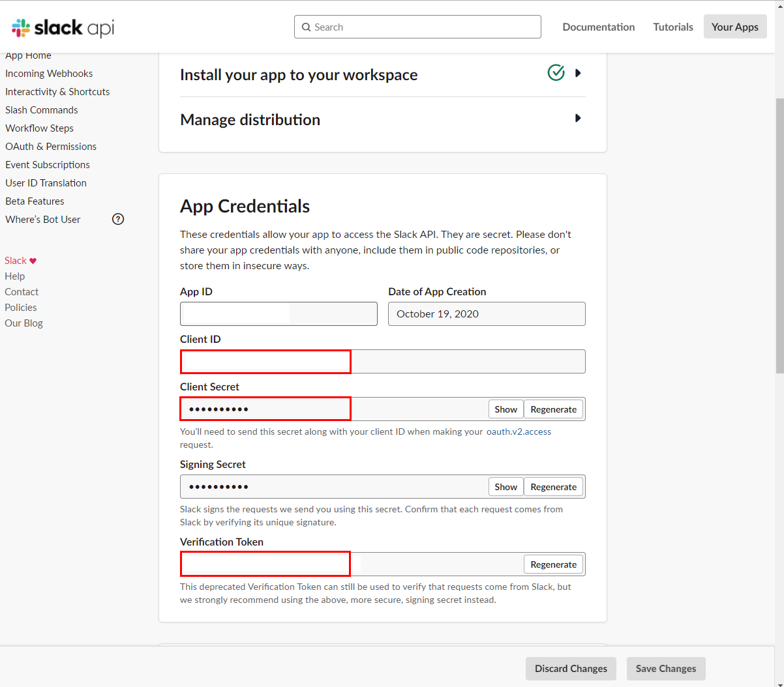The height and width of the screenshot is (687, 784).
Task: Click the App Credentials heading
Action: (245, 206)
